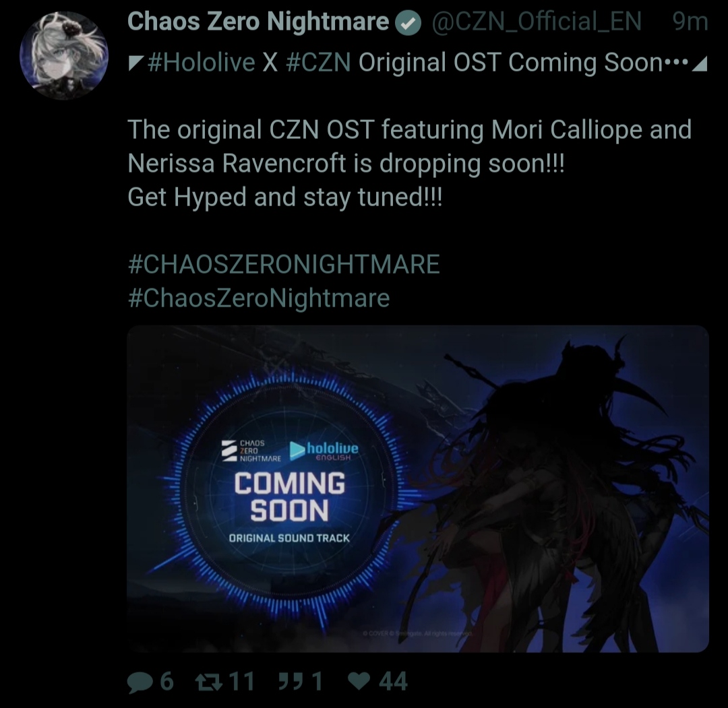Viewport: 728px width, 708px height.
Task: Tap the retweet arrows icon
Action: point(209,682)
